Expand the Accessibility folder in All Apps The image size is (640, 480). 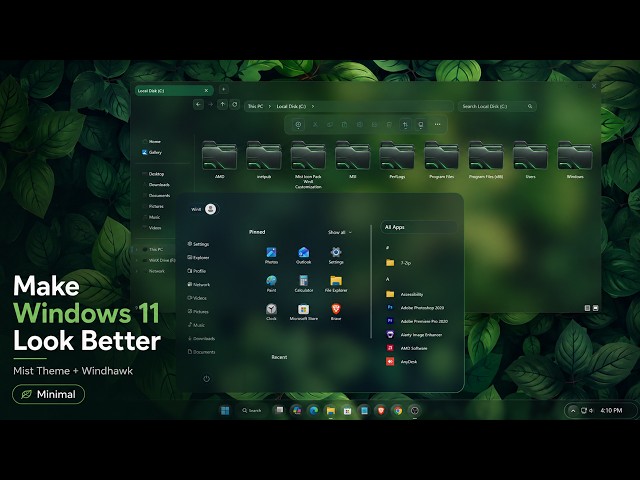(x=404, y=294)
